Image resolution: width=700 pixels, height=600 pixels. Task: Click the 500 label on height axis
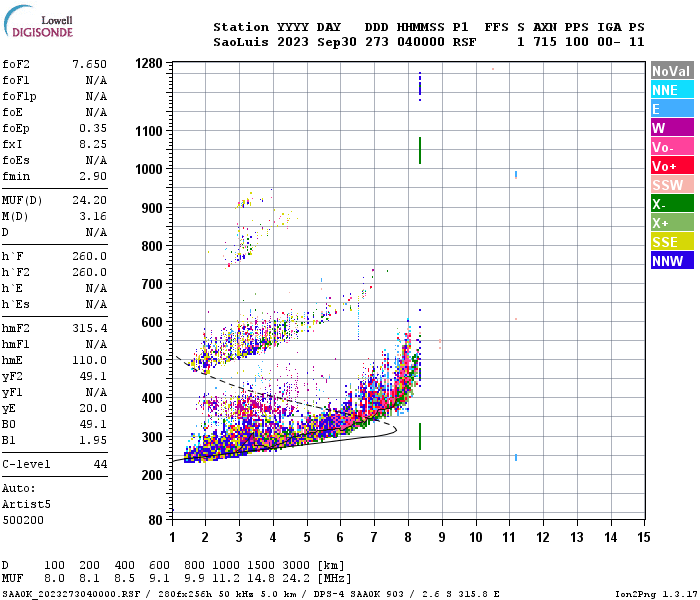tap(152, 360)
